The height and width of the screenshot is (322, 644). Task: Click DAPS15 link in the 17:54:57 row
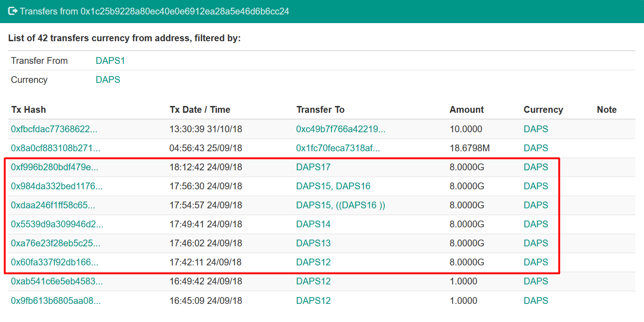pyautogui.click(x=313, y=205)
